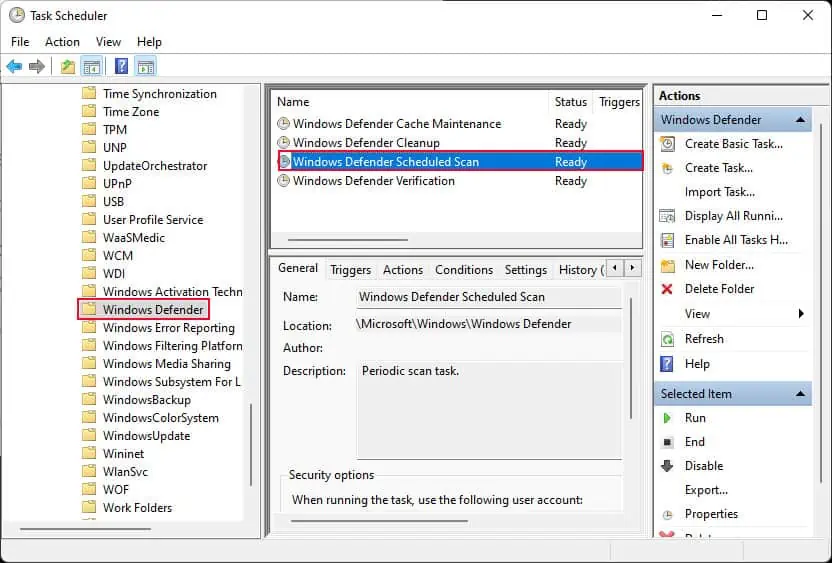Collapse the Selected Item actions section
Viewport: 832px width, 563px height.
point(800,394)
